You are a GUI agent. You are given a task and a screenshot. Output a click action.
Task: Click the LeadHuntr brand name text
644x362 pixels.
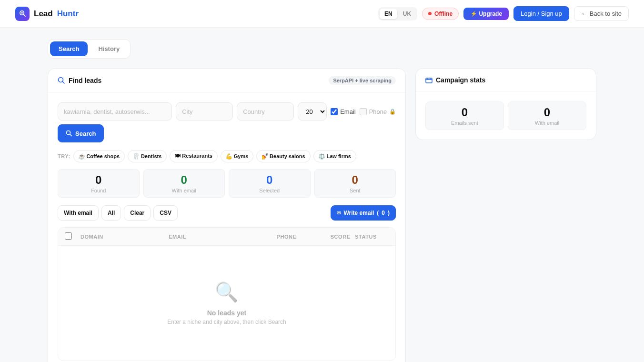[x=56, y=14]
